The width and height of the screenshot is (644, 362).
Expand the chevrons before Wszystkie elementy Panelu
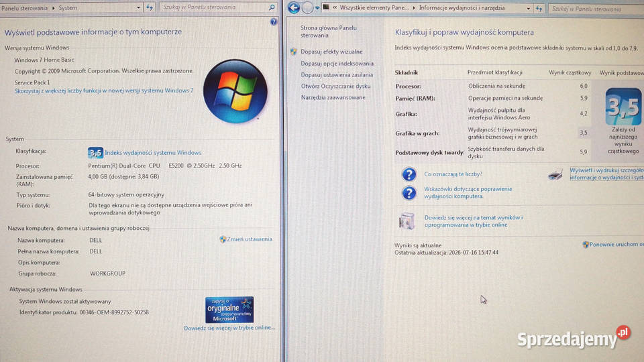[335, 8]
